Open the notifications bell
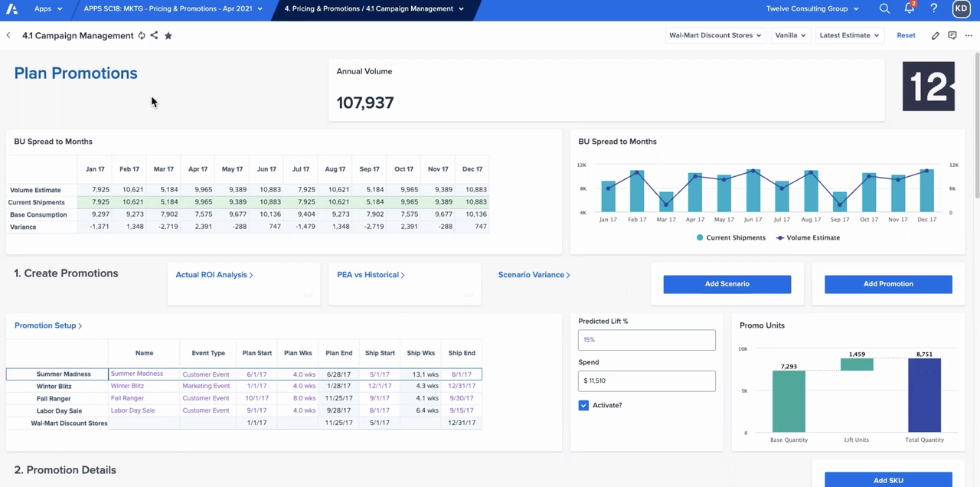This screenshot has width=980, height=487. click(x=909, y=8)
